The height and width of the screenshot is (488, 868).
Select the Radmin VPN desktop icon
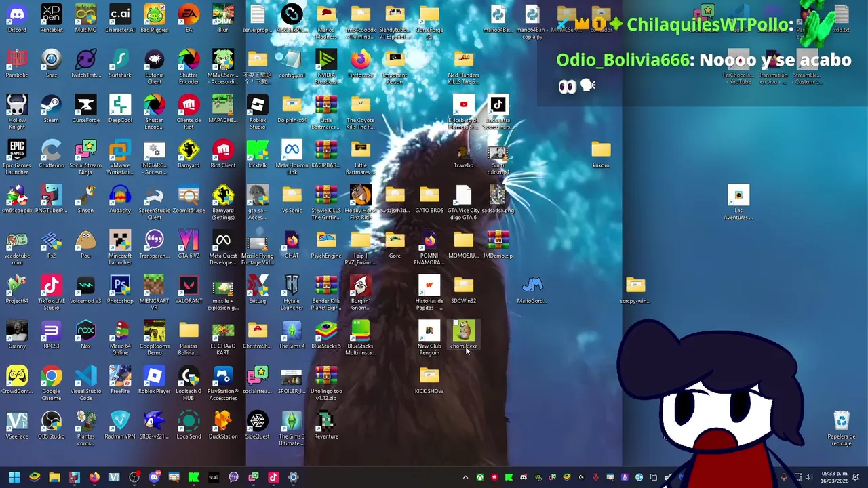point(120,425)
